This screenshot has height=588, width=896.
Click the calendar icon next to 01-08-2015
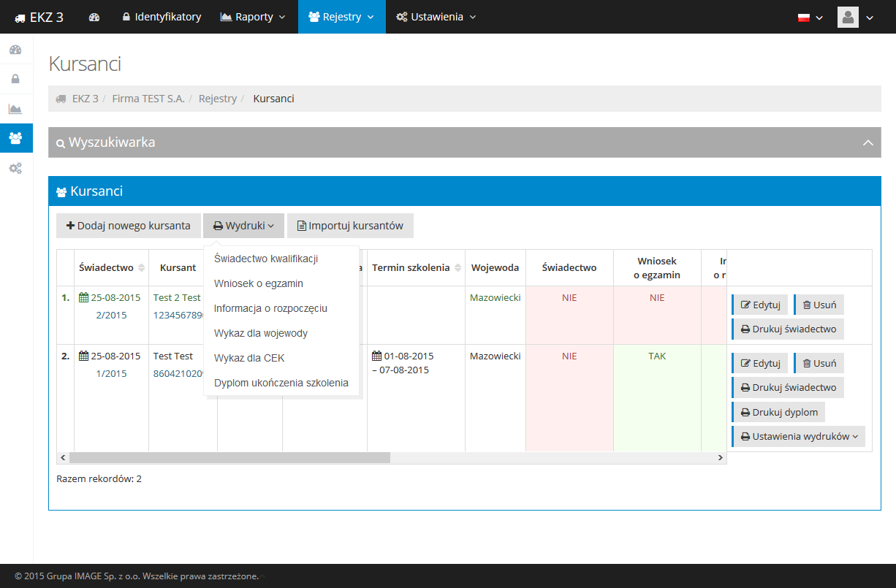pos(376,356)
